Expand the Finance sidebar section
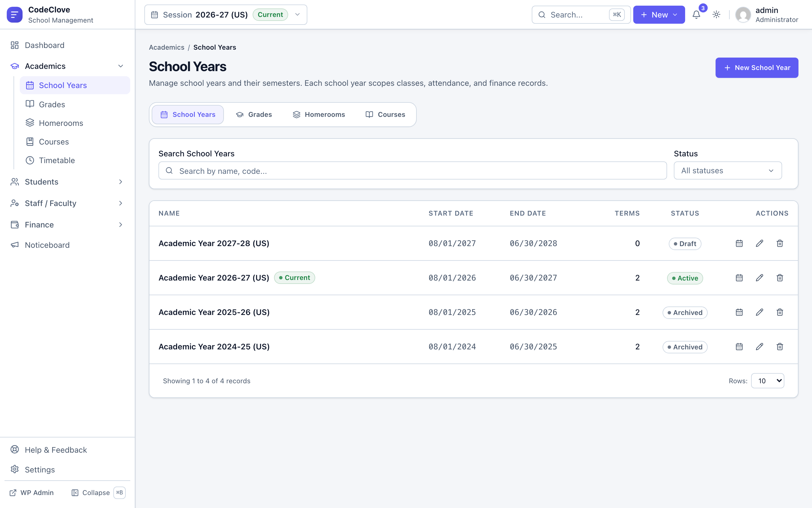Viewport: 812px width, 508px height. pos(67,225)
